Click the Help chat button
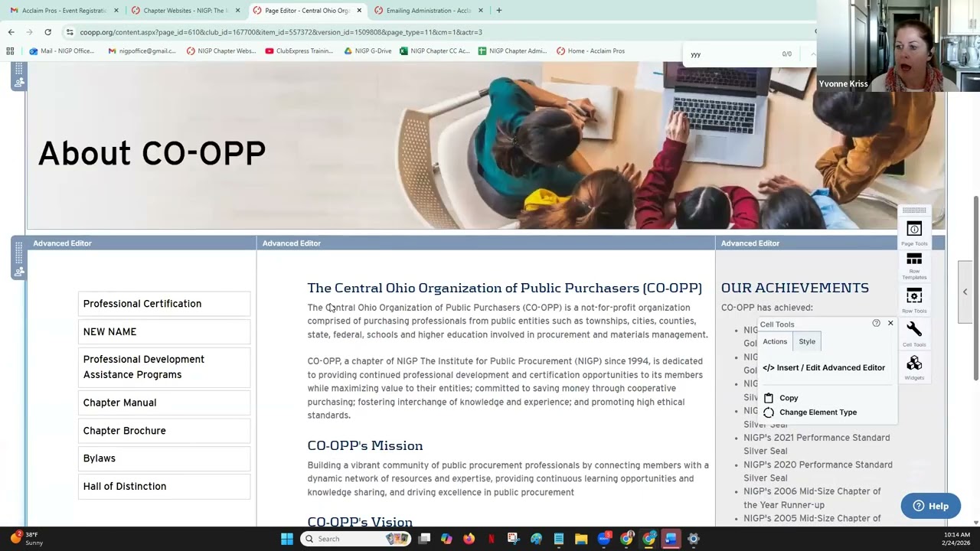 pyautogui.click(x=930, y=506)
